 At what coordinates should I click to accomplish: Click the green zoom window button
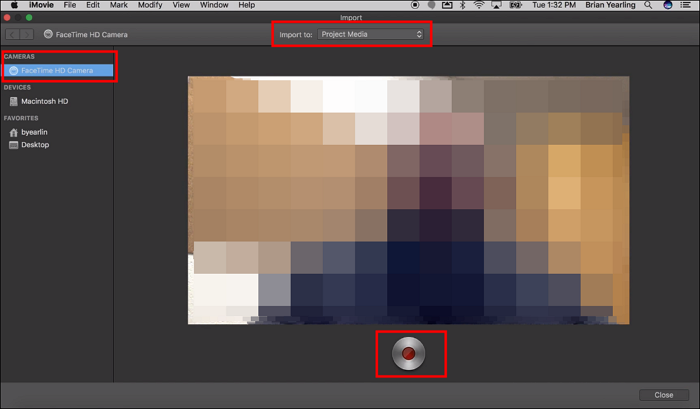click(29, 17)
